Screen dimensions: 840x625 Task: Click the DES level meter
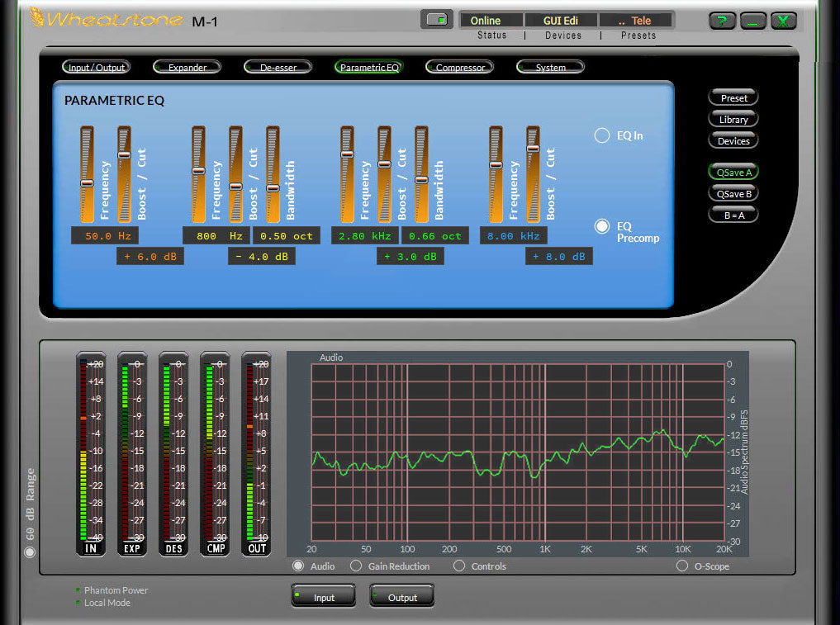pyautogui.click(x=173, y=454)
